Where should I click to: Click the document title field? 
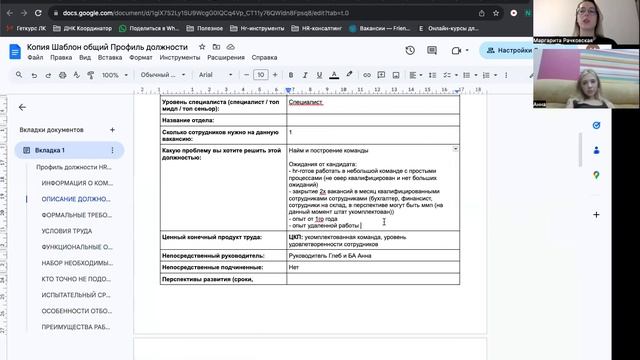(107, 47)
